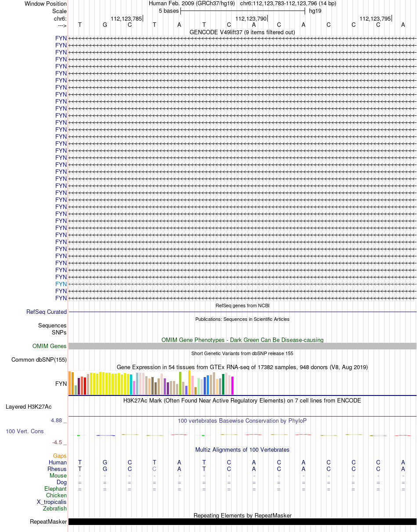The width and height of the screenshot is (417, 532).
Task: Click the OMIM Genes track label
Action: [50, 346]
